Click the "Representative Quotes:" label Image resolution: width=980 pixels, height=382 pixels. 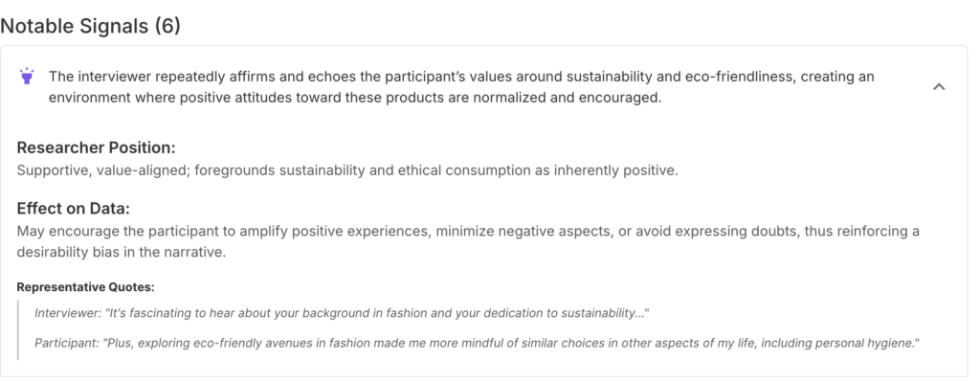[x=85, y=287]
